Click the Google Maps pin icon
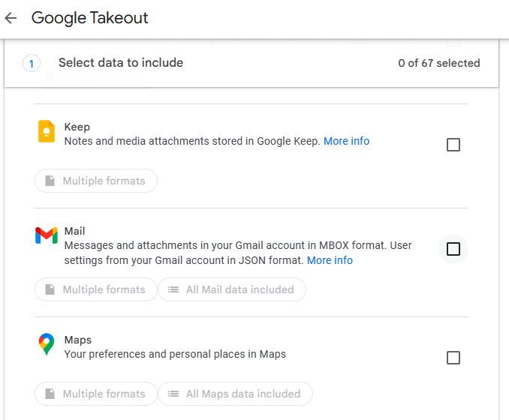509x420 pixels. tap(47, 344)
